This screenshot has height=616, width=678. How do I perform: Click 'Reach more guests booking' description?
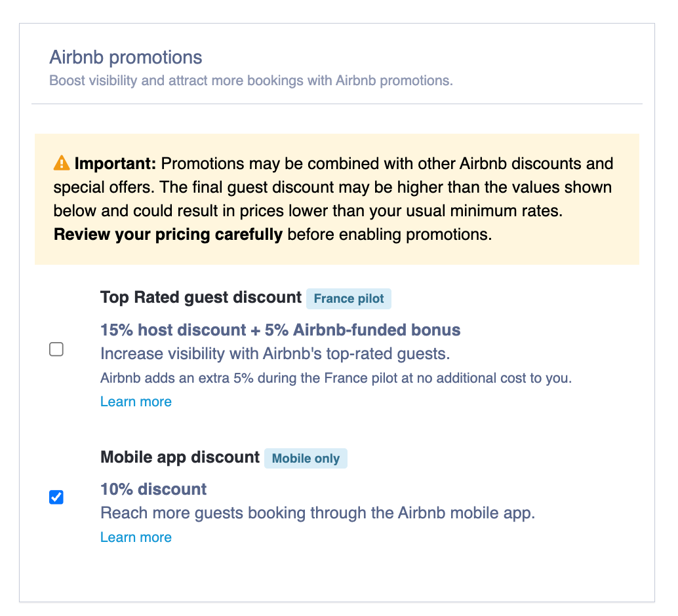(x=317, y=513)
